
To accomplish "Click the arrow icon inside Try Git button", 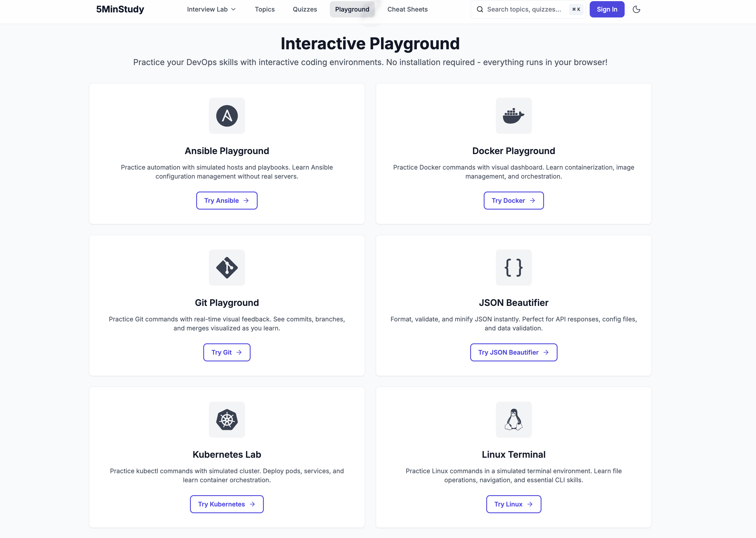I will [x=239, y=352].
